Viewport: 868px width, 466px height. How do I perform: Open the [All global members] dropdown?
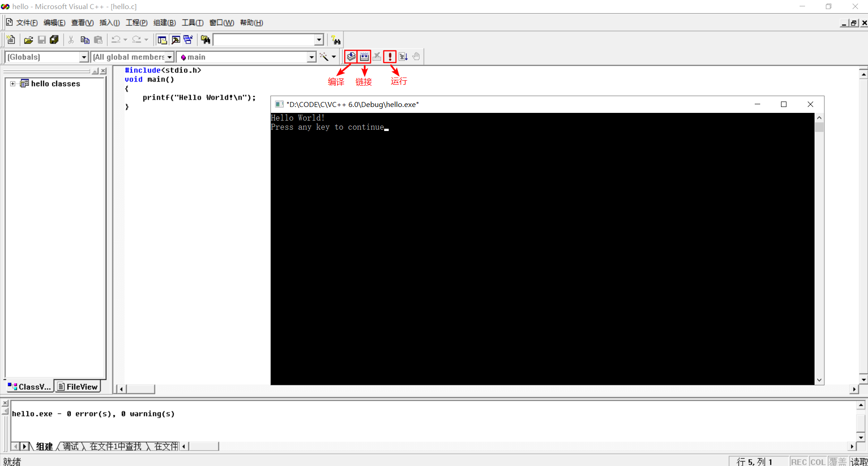coord(169,57)
